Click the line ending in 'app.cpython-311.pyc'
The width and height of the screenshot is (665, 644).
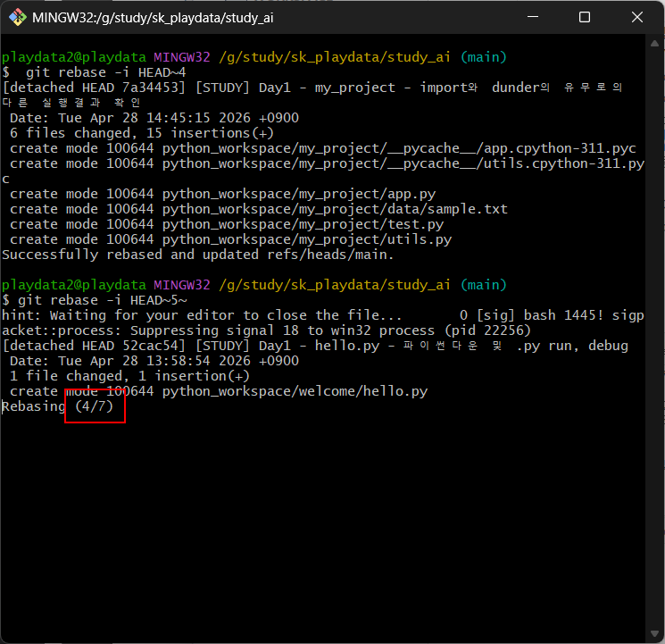tap(323, 148)
